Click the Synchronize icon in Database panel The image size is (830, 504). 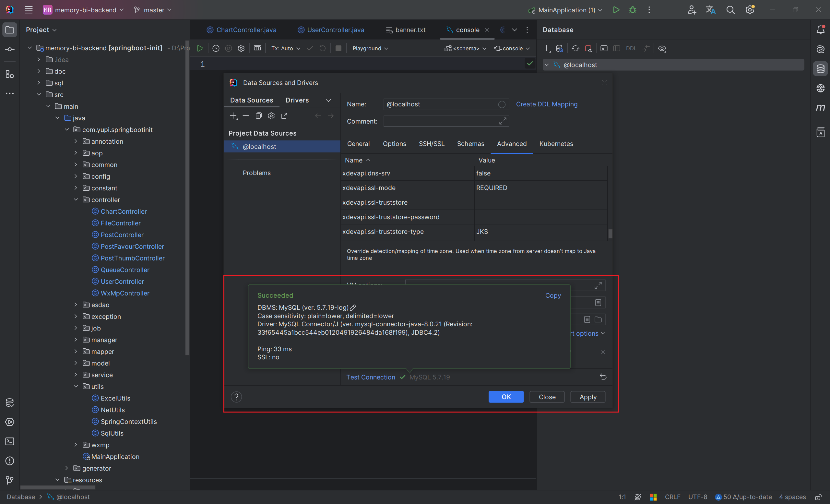(576, 48)
